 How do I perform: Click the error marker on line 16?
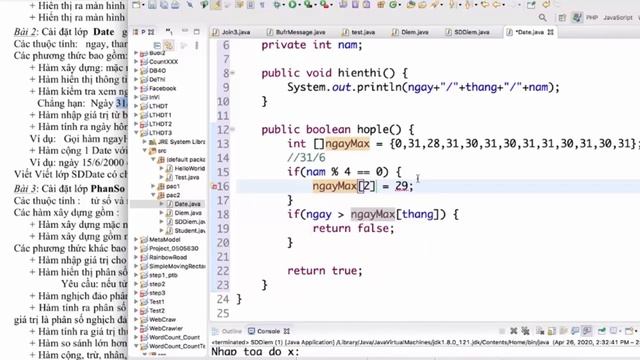pyautogui.click(x=214, y=187)
